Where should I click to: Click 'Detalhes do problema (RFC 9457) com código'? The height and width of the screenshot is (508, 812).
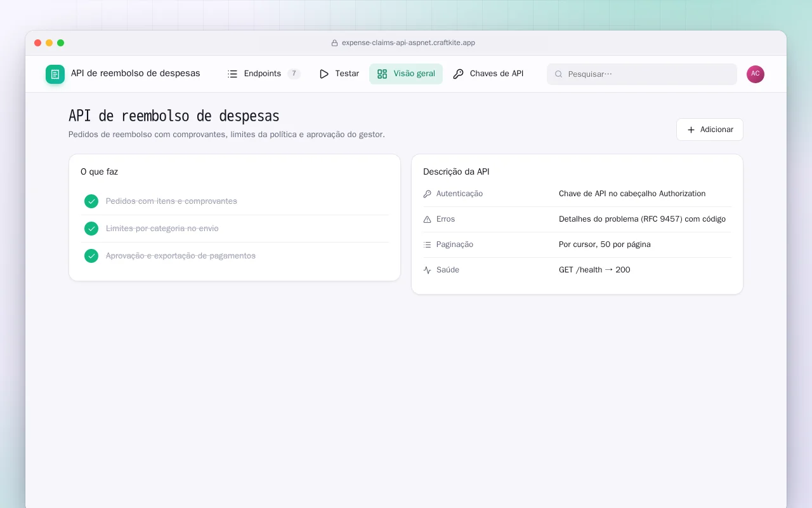(x=642, y=219)
